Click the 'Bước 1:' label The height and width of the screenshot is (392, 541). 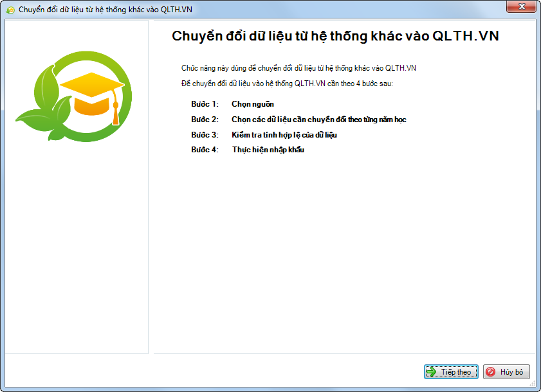pos(205,104)
